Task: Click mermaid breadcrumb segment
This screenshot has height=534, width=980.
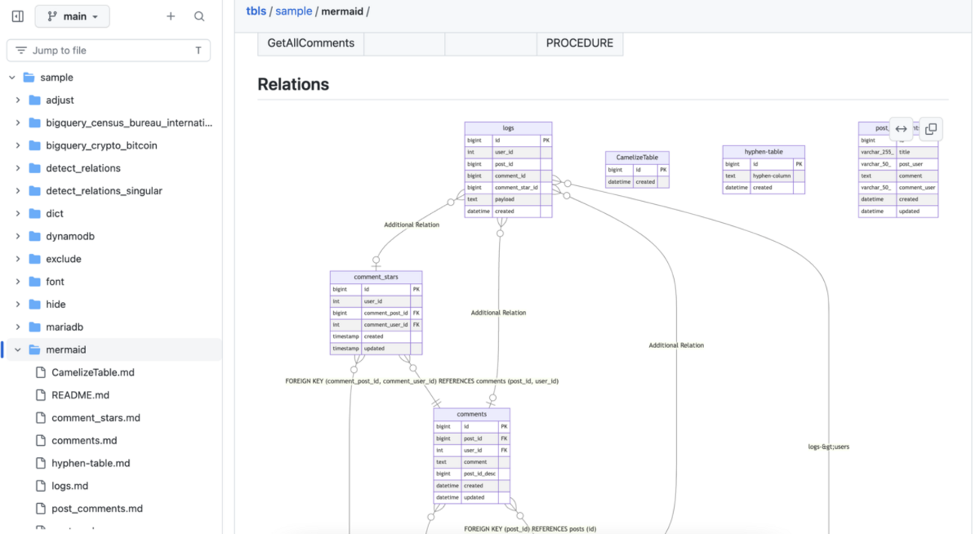Action: coord(342,11)
